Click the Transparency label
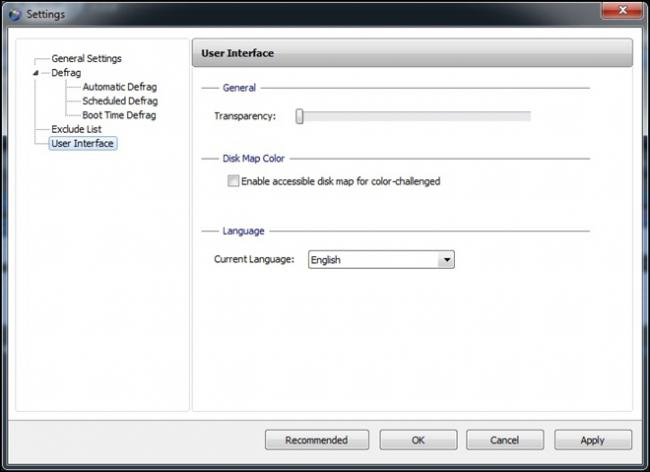The height and width of the screenshot is (472, 650). [245, 116]
